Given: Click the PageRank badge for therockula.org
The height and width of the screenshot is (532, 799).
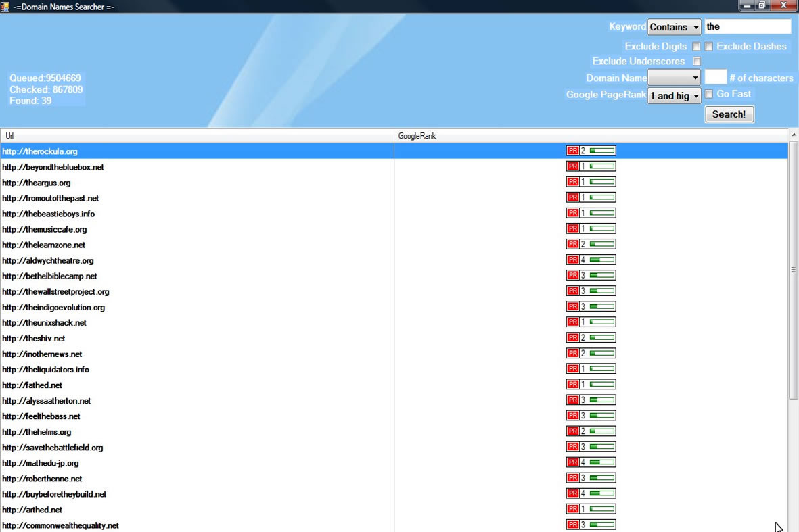Looking at the screenshot, I should click(591, 151).
